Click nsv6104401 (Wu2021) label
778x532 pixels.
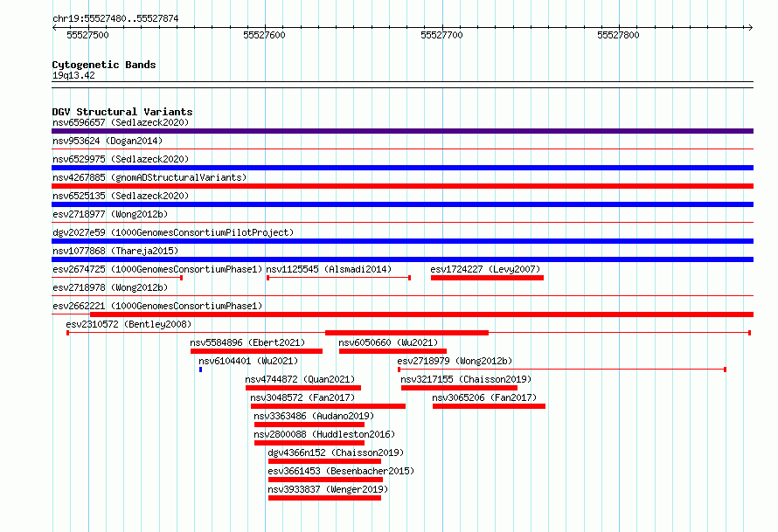pos(248,361)
